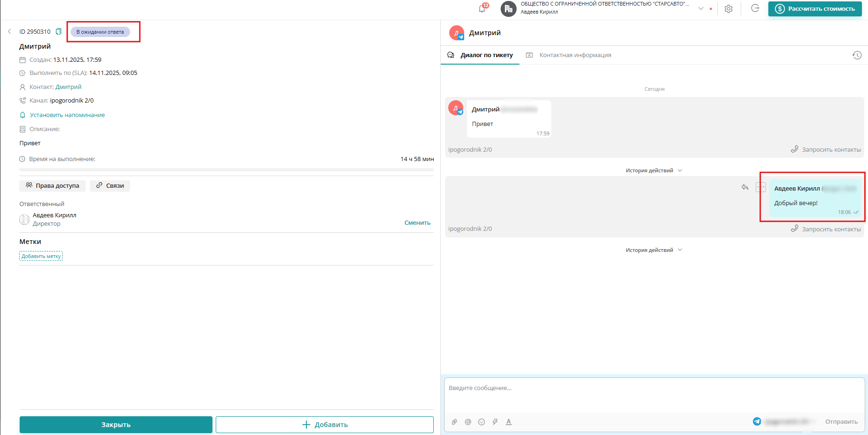Switch to Диалог по тикету tab
The width and height of the screenshot is (868, 435).
coord(480,55)
